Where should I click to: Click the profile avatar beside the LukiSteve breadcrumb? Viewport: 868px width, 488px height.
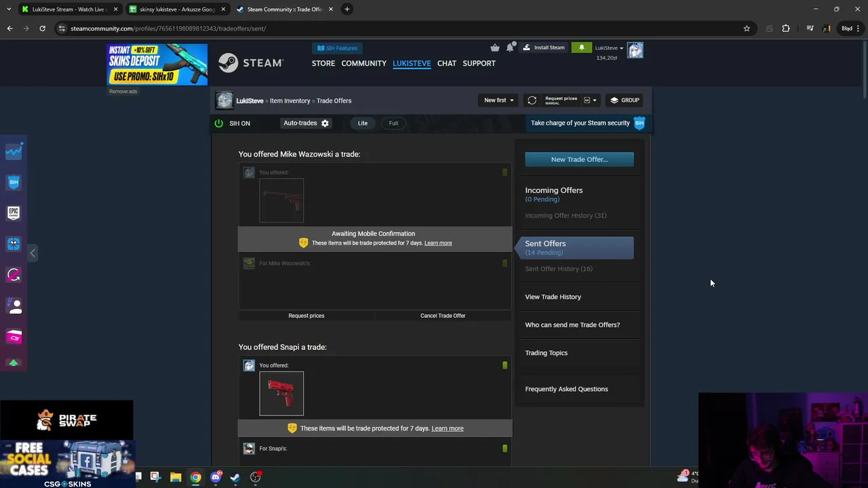pyautogui.click(x=224, y=100)
